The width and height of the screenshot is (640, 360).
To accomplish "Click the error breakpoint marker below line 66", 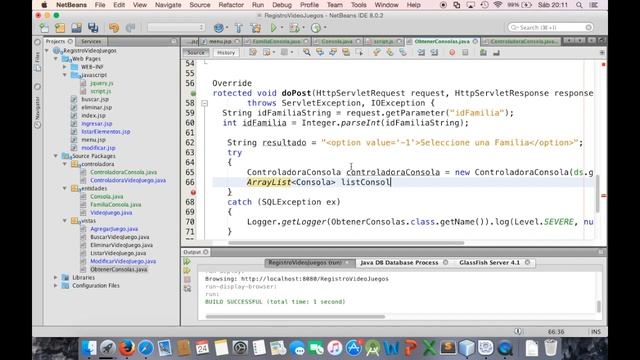I will (x=193, y=192).
